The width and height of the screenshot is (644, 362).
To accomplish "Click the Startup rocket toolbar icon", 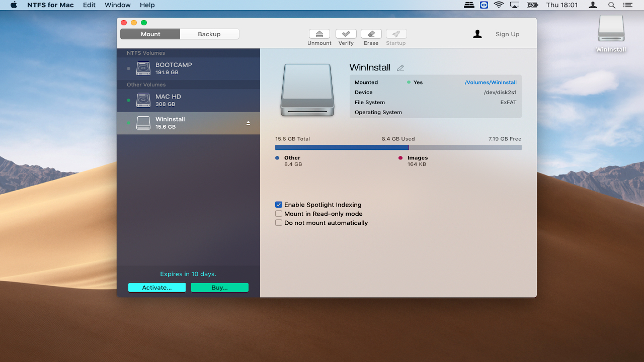I will point(396,34).
